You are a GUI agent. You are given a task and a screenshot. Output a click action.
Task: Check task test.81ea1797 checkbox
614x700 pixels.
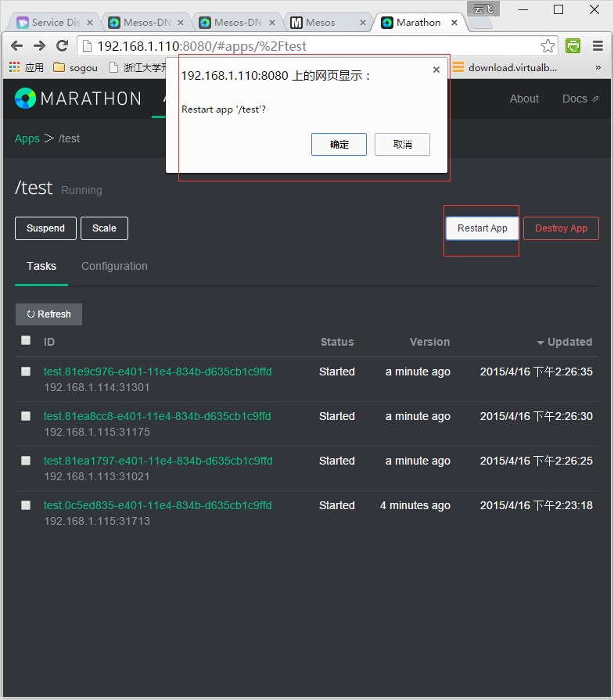(26, 461)
